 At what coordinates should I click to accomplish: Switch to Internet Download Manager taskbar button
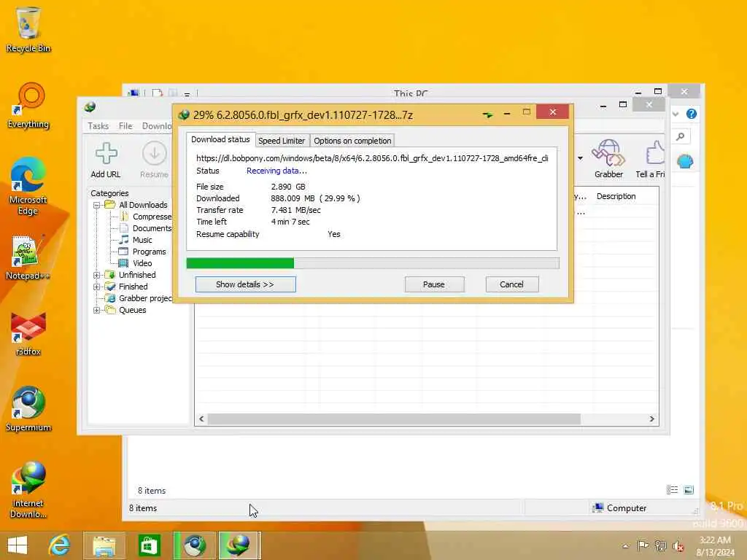(x=239, y=545)
